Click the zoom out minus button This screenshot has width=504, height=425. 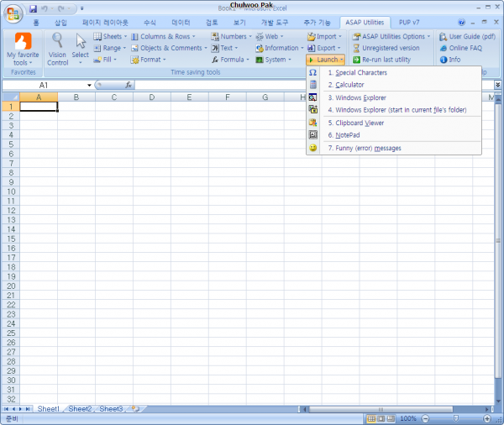pos(425,418)
